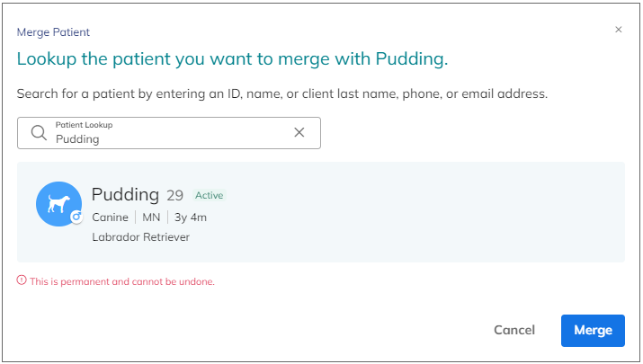Click the dog avatar for Pudding
The width and height of the screenshot is (643, 364).
click(x=58, y=204)
